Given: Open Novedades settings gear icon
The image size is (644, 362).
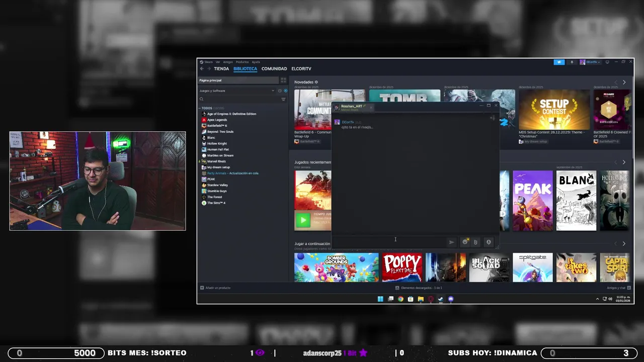Looking at the screenshot, I should (316, 82).
